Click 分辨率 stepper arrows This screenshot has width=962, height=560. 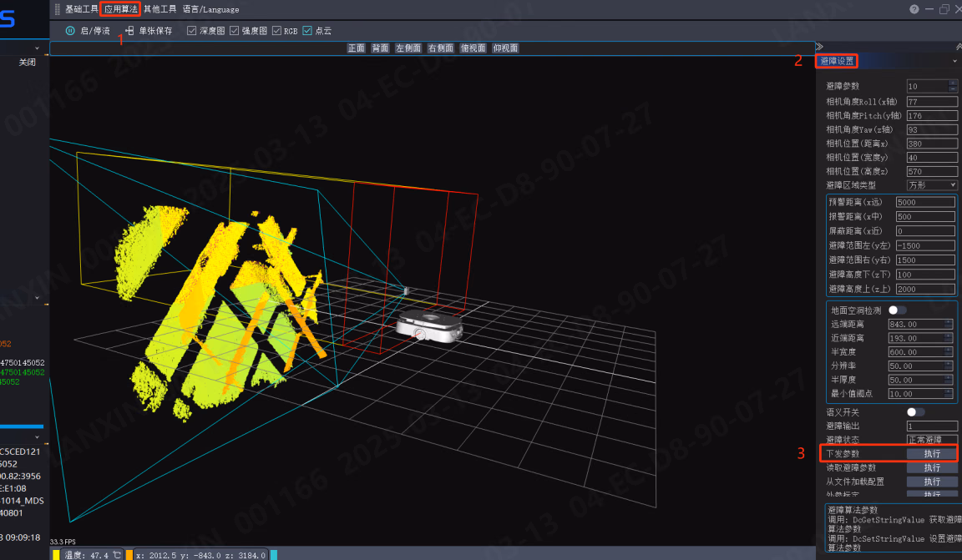[949, 366]
